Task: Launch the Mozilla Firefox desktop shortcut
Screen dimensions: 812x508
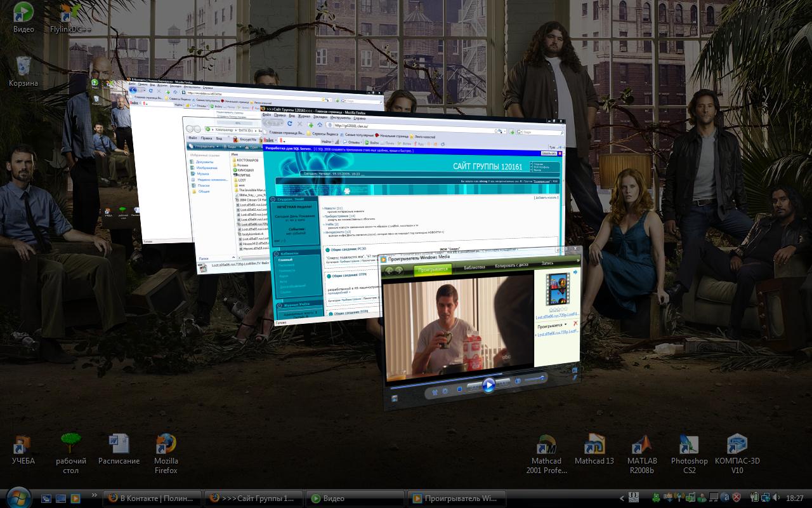Action: click(166, 453)
